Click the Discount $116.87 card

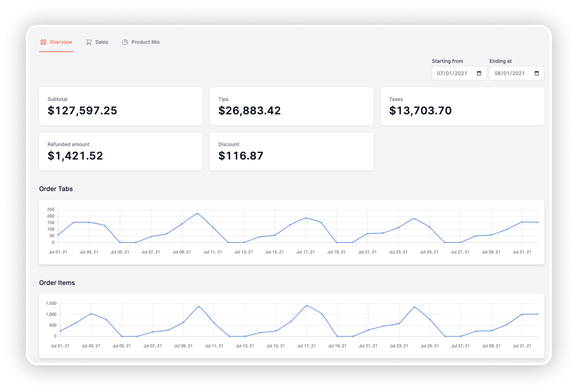[x=292, y=151]
